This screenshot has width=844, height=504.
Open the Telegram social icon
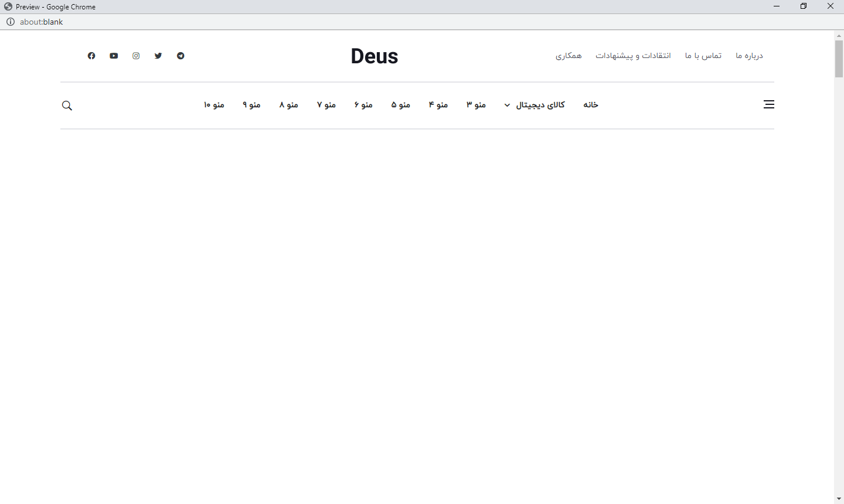[181, 56]
